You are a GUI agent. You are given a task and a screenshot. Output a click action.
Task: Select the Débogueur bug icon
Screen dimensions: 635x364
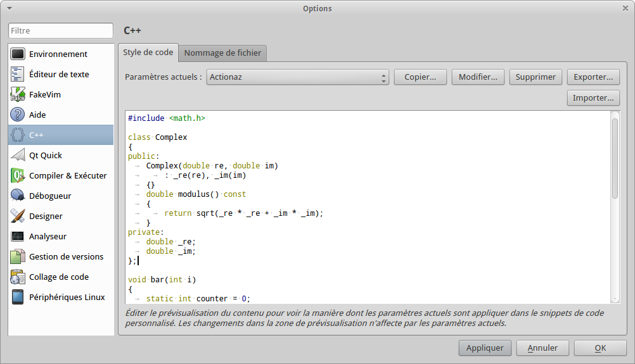point(18,196)
